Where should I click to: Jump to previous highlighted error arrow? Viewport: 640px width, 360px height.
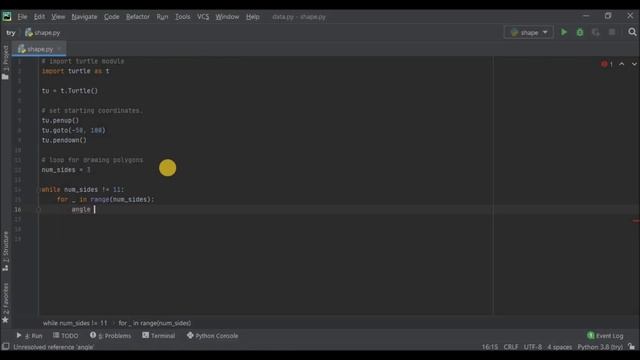(621, 64)
